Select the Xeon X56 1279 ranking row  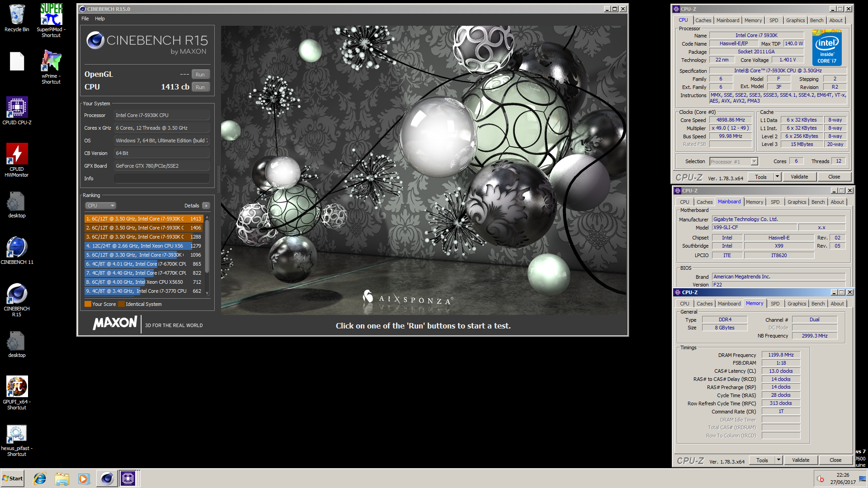click(x=143, y=246)
